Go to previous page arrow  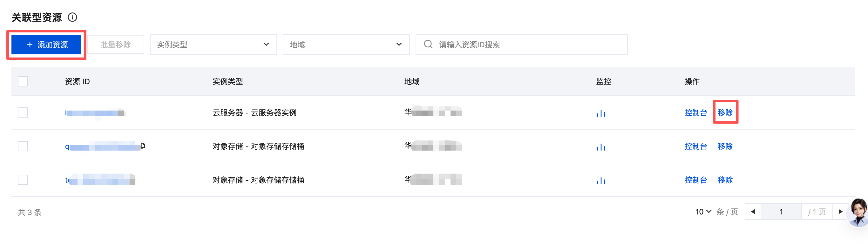coord(753,212)
